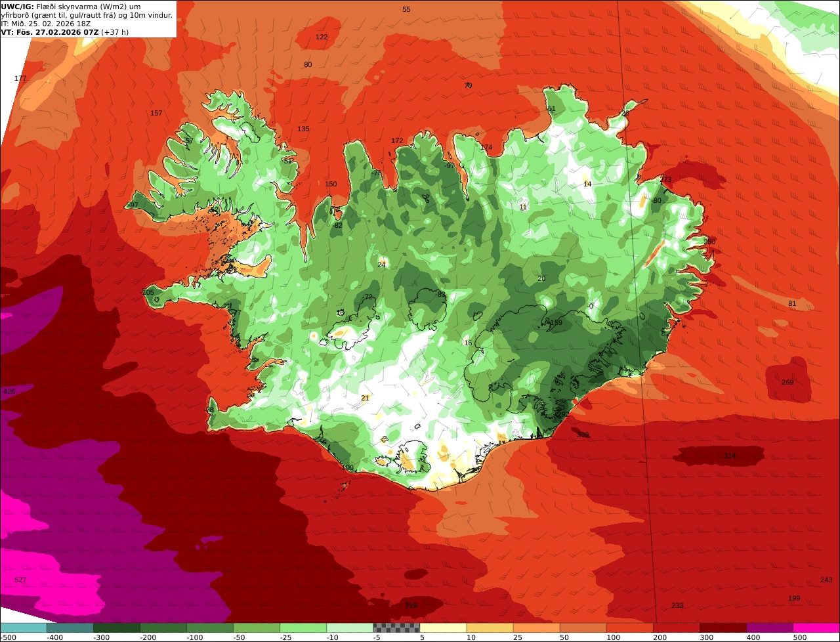Click the above 500 magenta legend swatch
The image size is (840, 642).
(x=816, y=628)
